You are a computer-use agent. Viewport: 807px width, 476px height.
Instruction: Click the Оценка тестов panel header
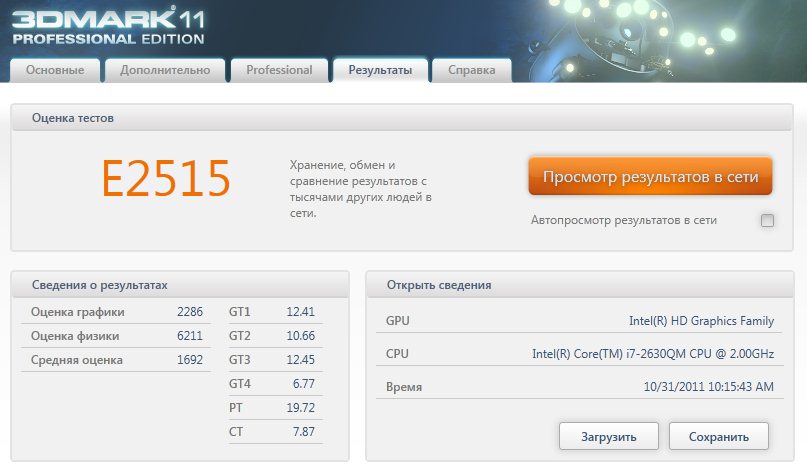[x=401, y=118]
